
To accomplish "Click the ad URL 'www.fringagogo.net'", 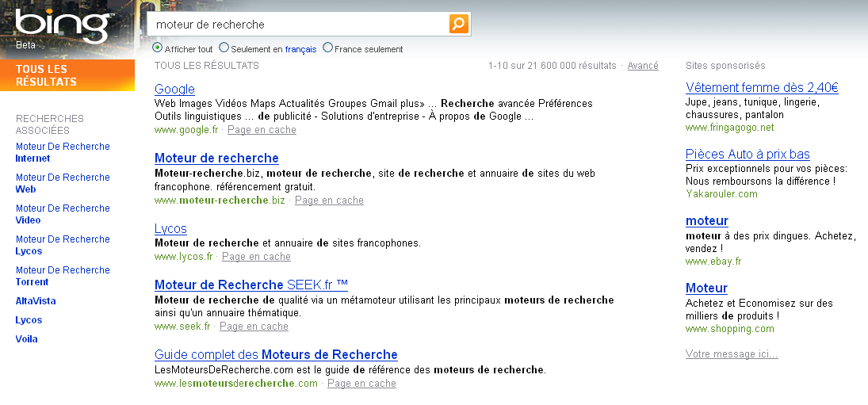I will pos(729,128).
